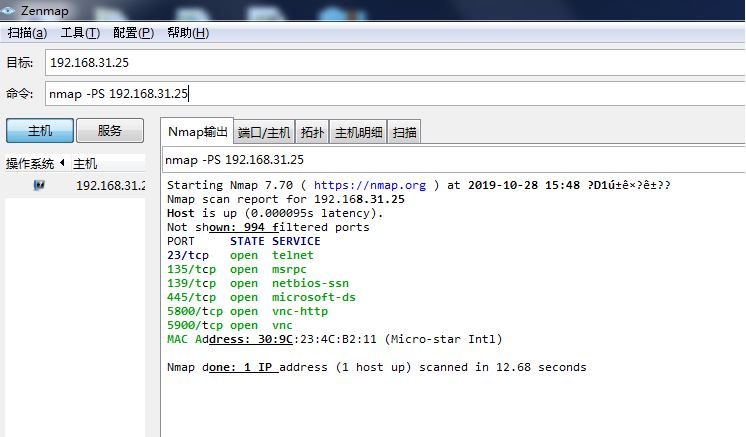
Task: Focus the 命令 command input field
Action: [395, 94]
